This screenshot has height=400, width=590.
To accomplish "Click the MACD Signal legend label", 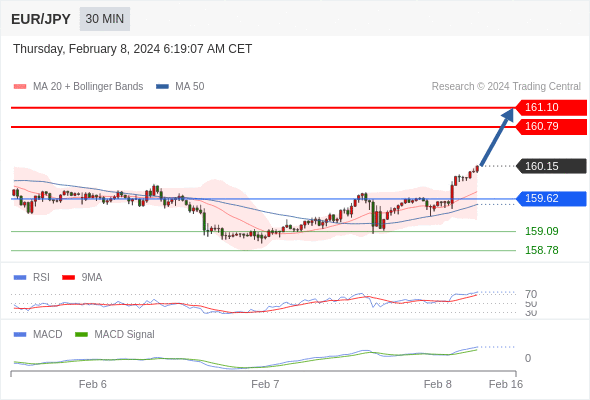I will coord(125,334).
